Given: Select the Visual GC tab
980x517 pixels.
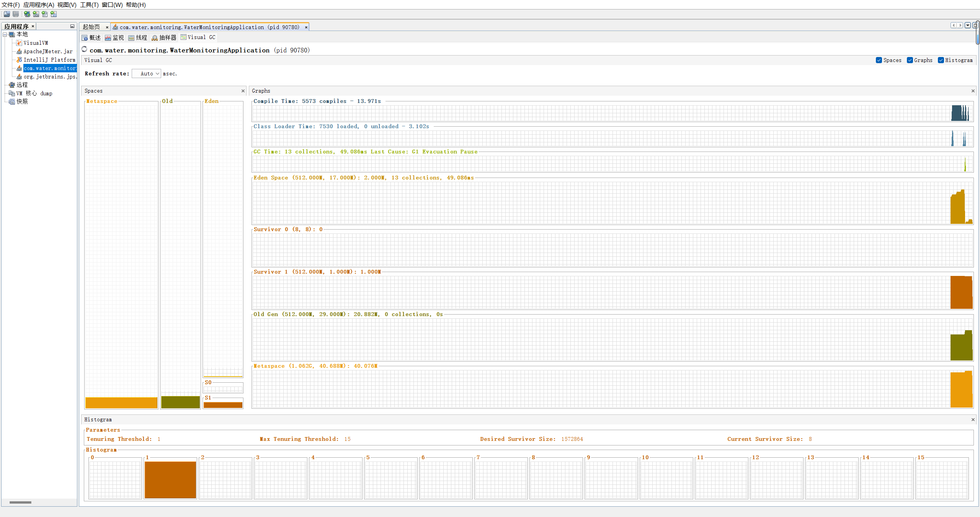Looking at the screenshot, I should (x=198, y=37).
